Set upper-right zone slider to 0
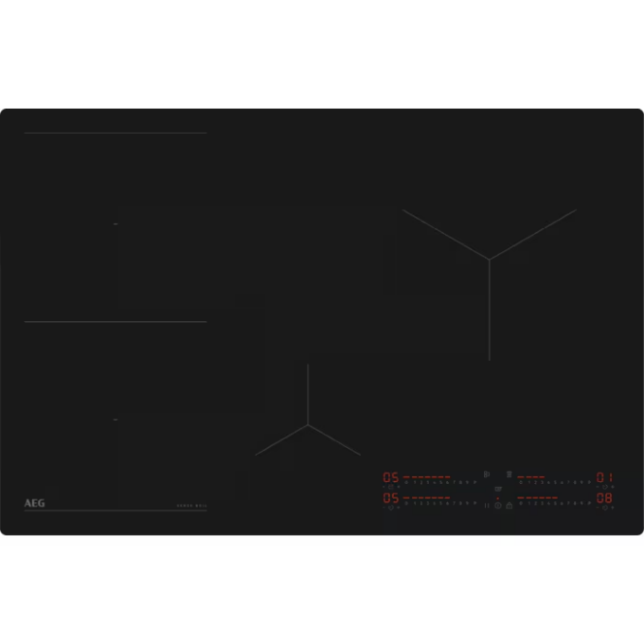This screenshot has height=644, width=644. [x=521, y=482]
